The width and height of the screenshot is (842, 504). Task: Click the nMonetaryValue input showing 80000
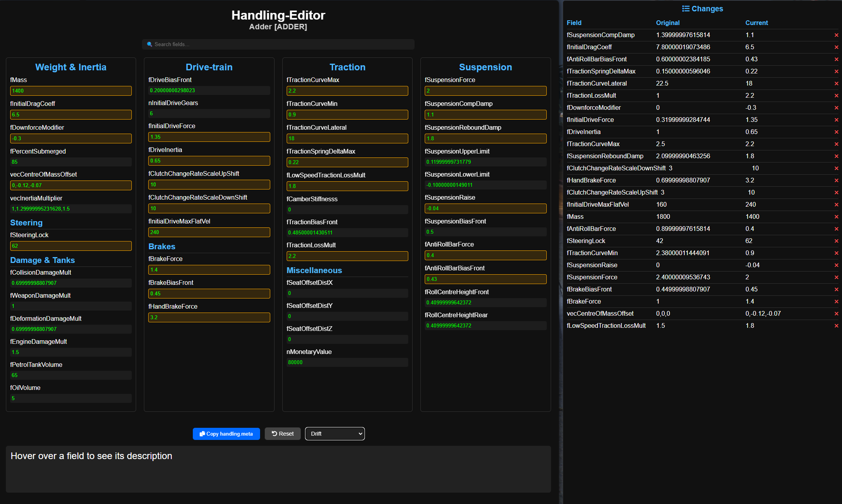[347, 362]
